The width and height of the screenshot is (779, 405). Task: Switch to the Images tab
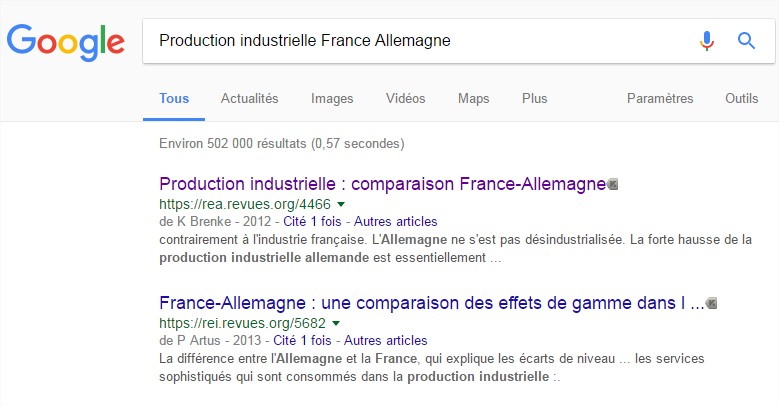pyautogui.click(x=332, y=98)
